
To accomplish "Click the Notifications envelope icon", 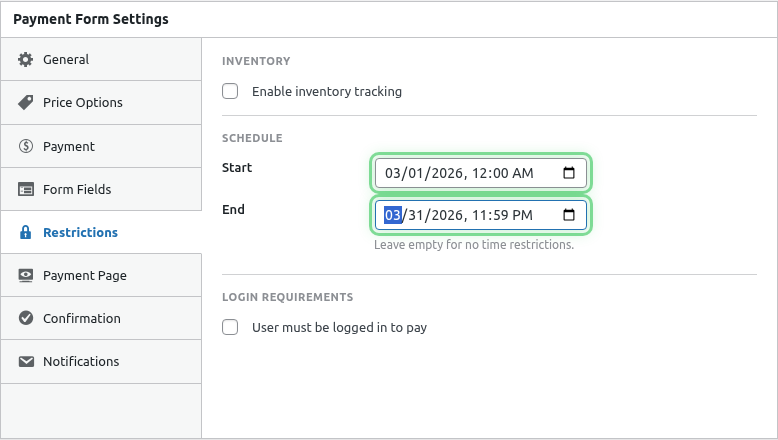I will pos(26,361).
